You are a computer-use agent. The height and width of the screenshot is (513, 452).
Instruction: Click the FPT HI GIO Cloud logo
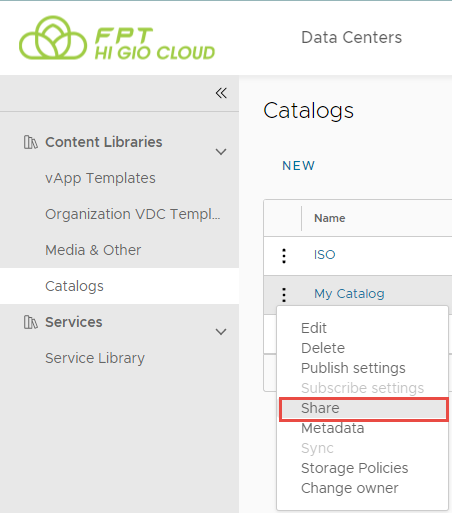coord(117,38)
